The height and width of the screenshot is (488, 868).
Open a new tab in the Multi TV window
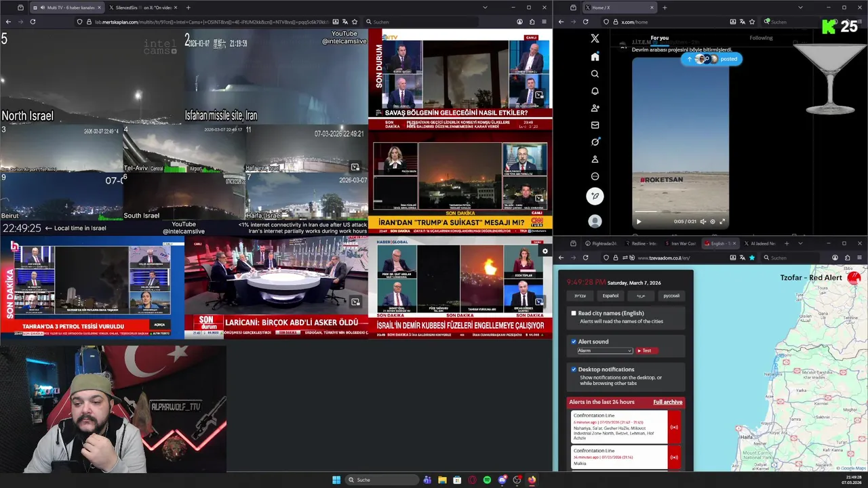point(188,7)
